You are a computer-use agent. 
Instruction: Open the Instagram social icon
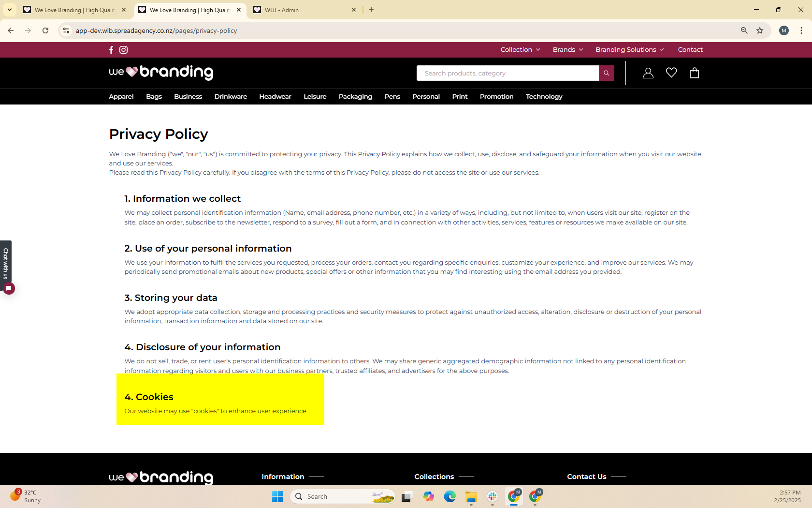[124, 50]
